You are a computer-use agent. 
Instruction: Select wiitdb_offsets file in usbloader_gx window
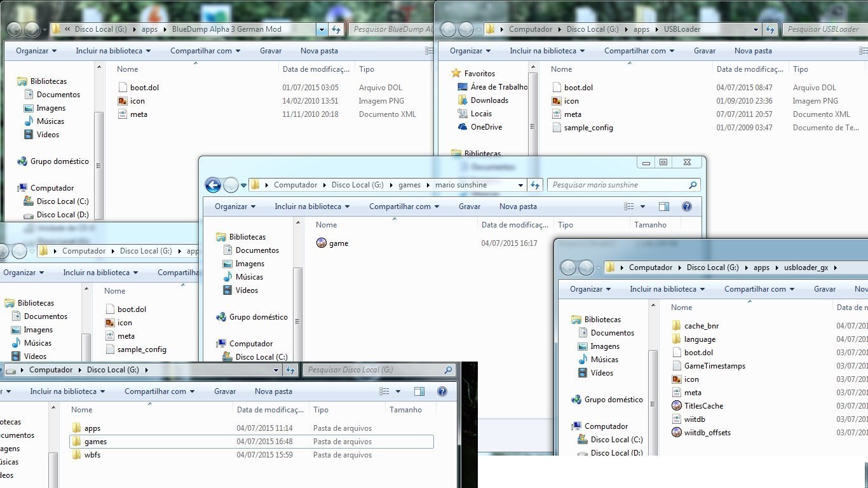pos(701,433)
